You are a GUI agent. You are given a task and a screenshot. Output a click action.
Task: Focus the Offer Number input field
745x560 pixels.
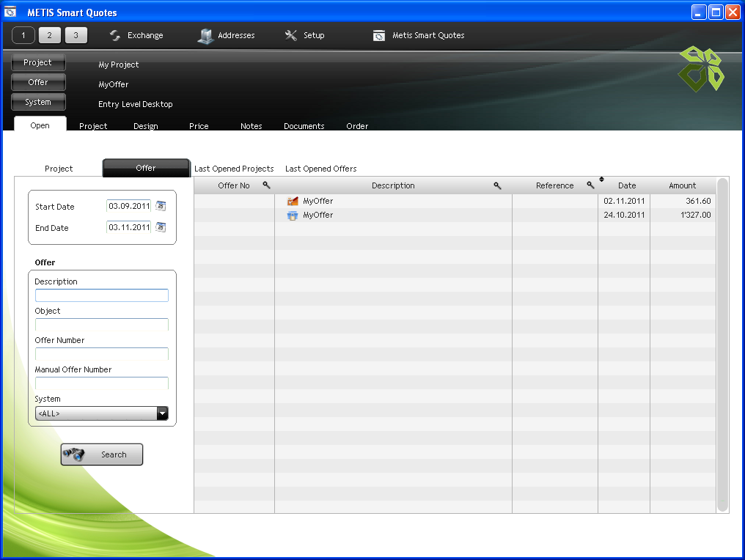(x=102, y=354)
